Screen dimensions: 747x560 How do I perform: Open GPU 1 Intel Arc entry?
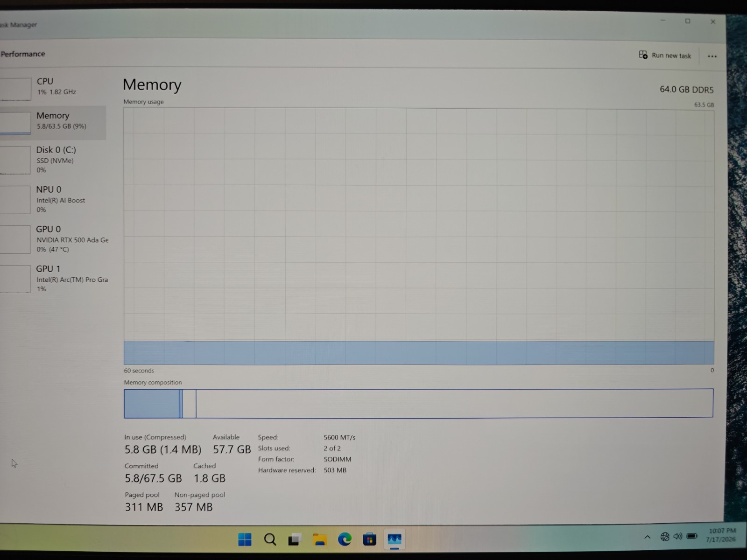(54, 279)
